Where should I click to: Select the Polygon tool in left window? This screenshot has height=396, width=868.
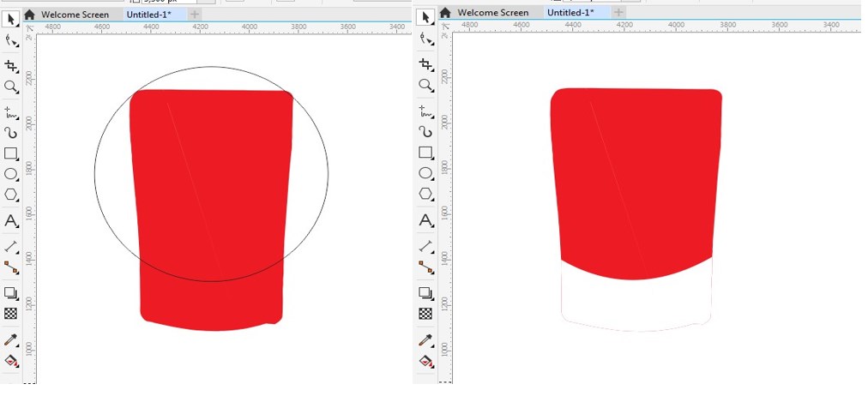click(x=10, y=195)
